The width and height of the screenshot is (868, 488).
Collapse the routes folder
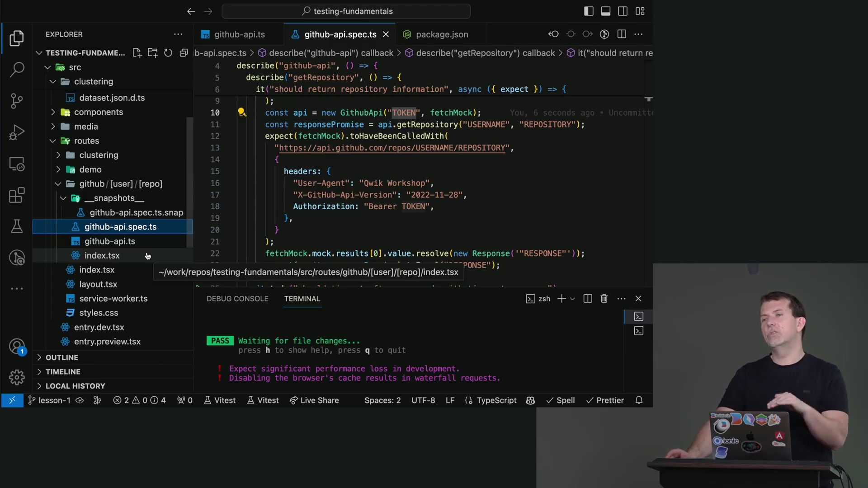pyautogui.click(x=53, y=141)
